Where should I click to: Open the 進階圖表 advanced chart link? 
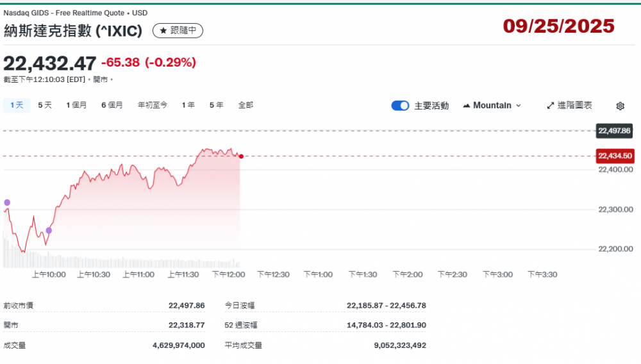point(569,105)
